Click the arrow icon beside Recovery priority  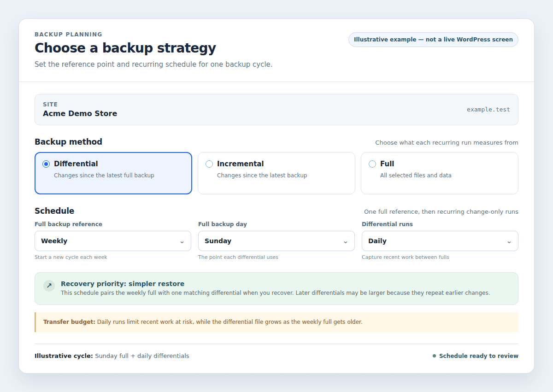[49, 286]
